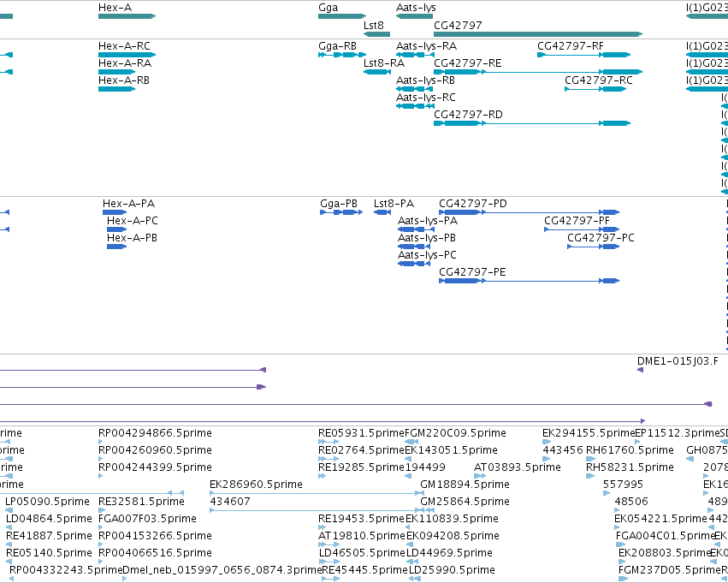Click EST EK294155.5prime
The height and width of the screenshot is (583, 728).
click(x=547, y=442)
